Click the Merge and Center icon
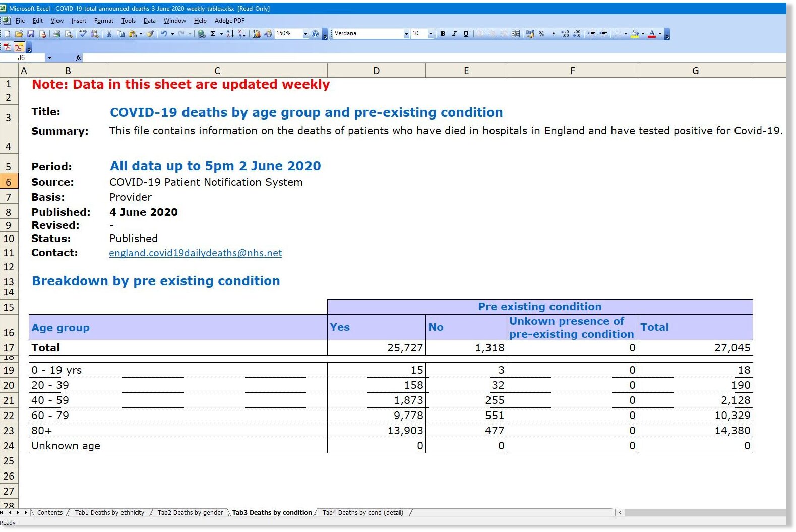Screen dimensions: 796x532 pyautogui.click(x=516, y=34)
